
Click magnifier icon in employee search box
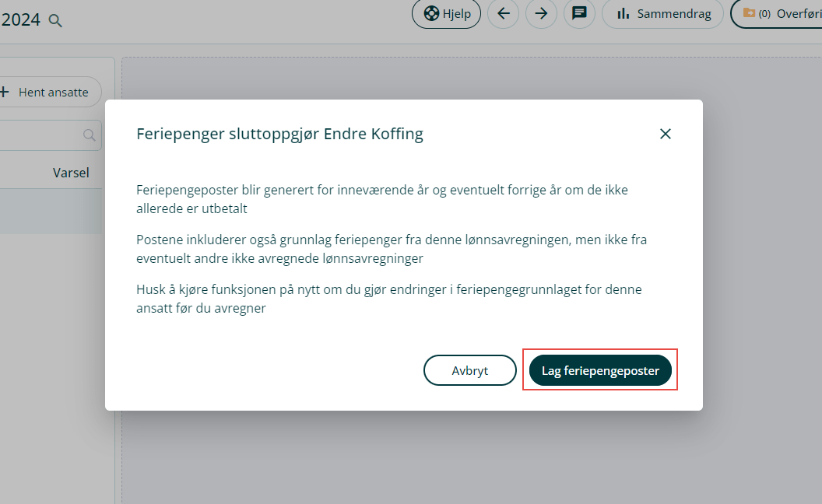pos(90,135)
